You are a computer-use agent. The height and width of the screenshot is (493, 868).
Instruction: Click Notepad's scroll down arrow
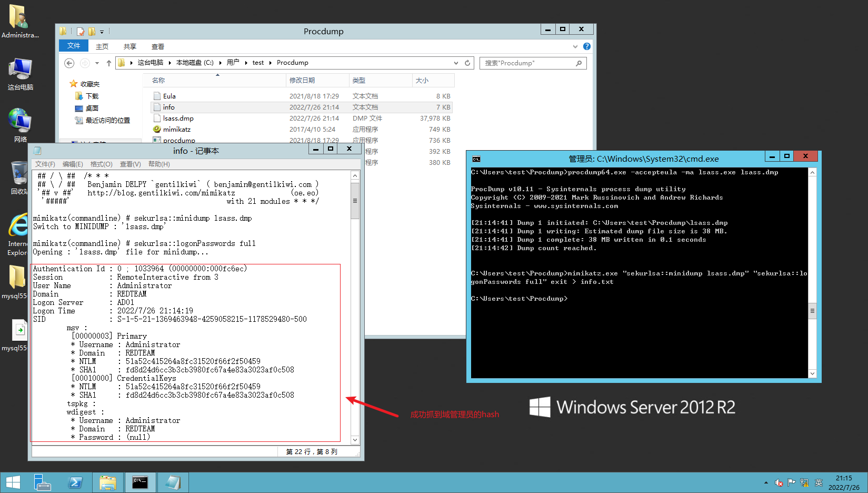click(x=355, y=440)
